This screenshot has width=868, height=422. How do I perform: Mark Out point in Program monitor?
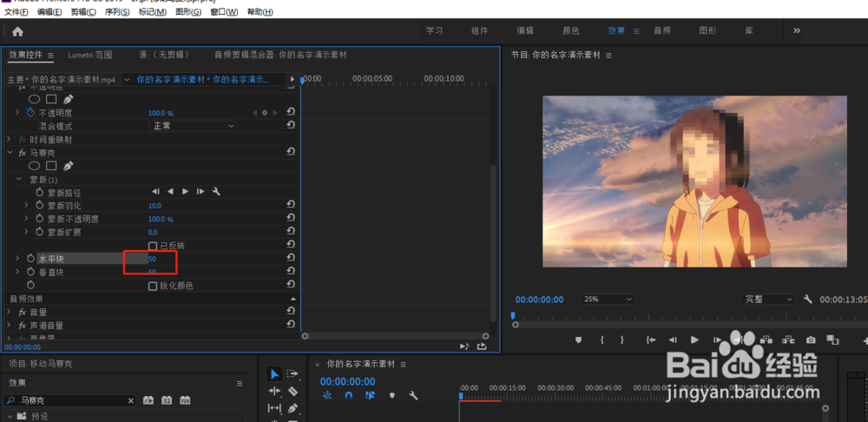tap(622, 340)
